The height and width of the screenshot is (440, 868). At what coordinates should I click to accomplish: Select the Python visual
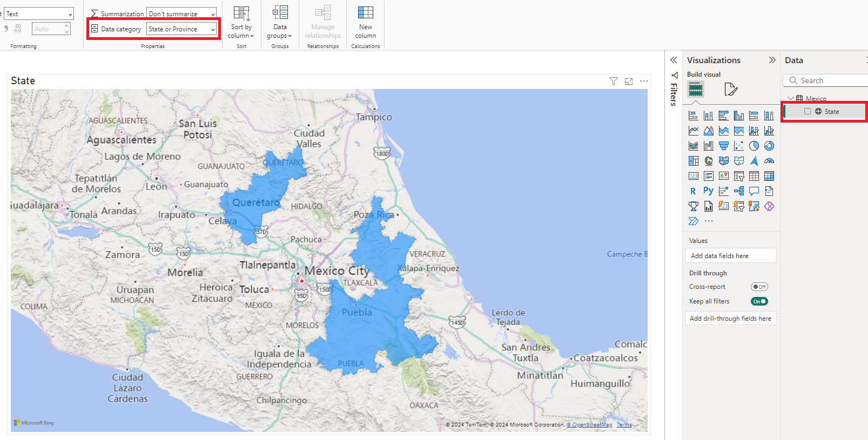coord(708,191)
